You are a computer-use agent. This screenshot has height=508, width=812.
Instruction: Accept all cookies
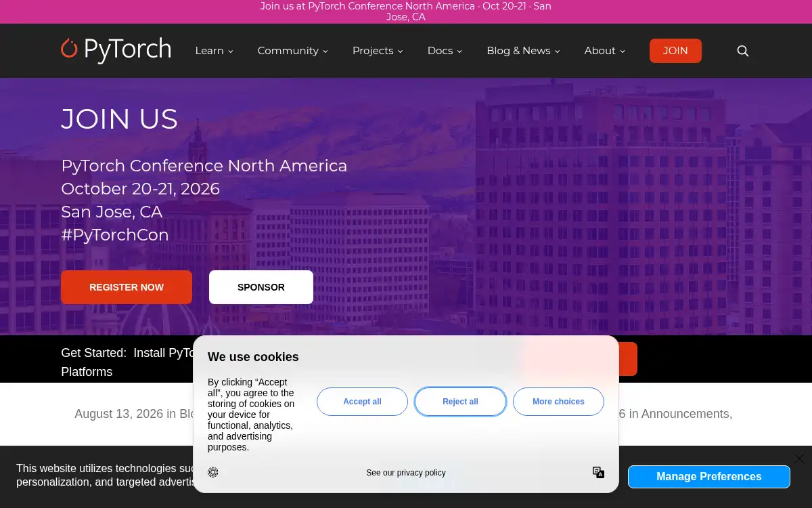[362, 402]
